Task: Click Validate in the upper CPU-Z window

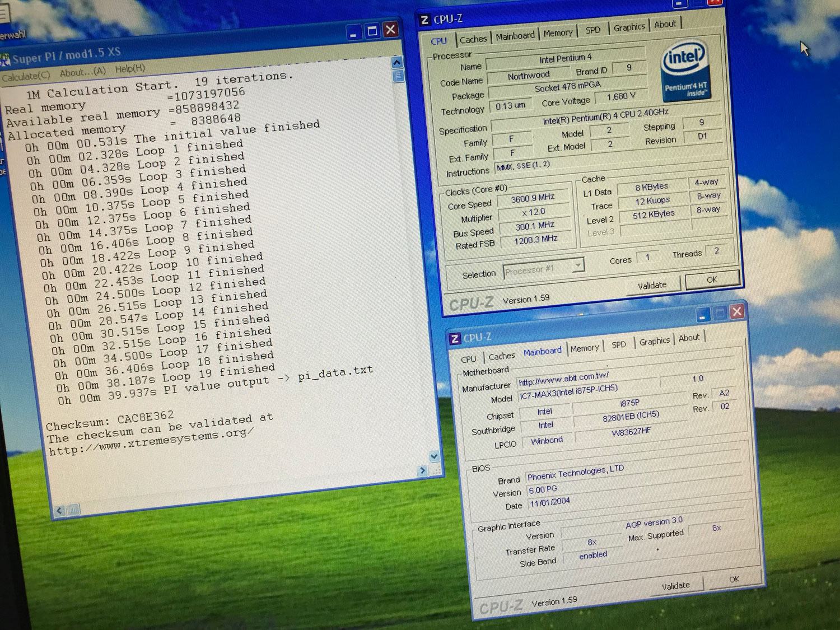Action: point(652,285)
